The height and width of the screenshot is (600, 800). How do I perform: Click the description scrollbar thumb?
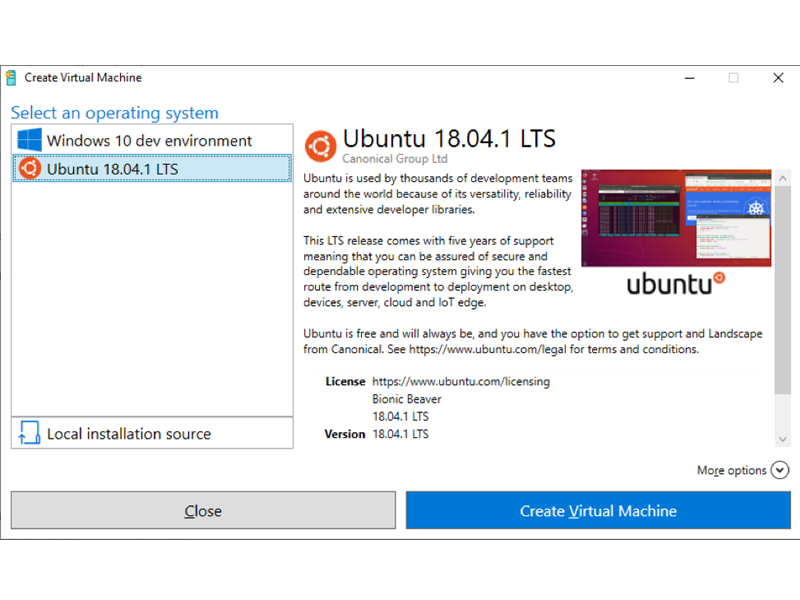pyautogui.click(x=783, y=290)
